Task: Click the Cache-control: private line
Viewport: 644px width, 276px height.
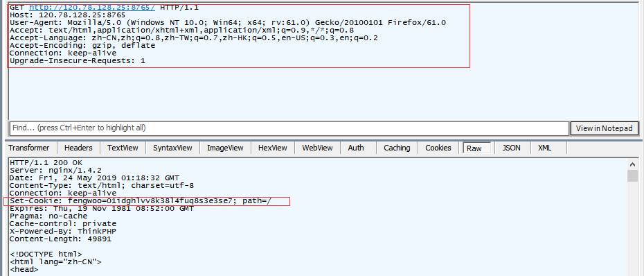Action: [63, 223]
